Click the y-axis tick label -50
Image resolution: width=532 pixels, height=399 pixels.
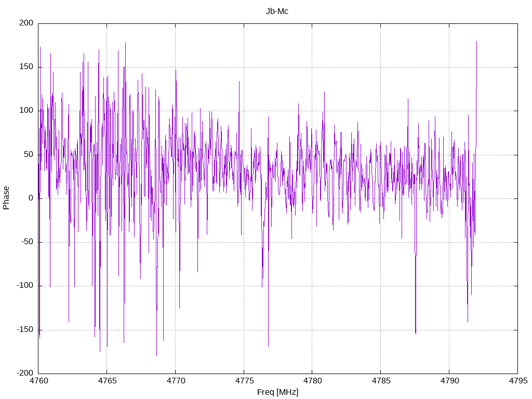point(28,242)
